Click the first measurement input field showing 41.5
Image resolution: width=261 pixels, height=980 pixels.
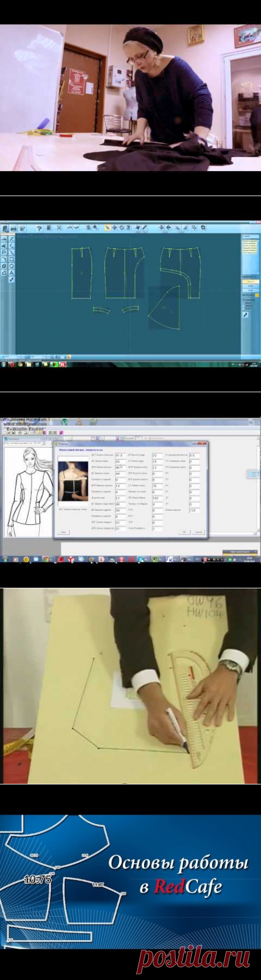(x=120, y=455)
